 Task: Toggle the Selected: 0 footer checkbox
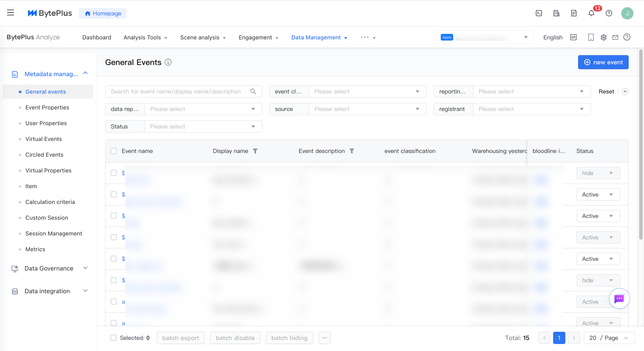tap(113, 338)
